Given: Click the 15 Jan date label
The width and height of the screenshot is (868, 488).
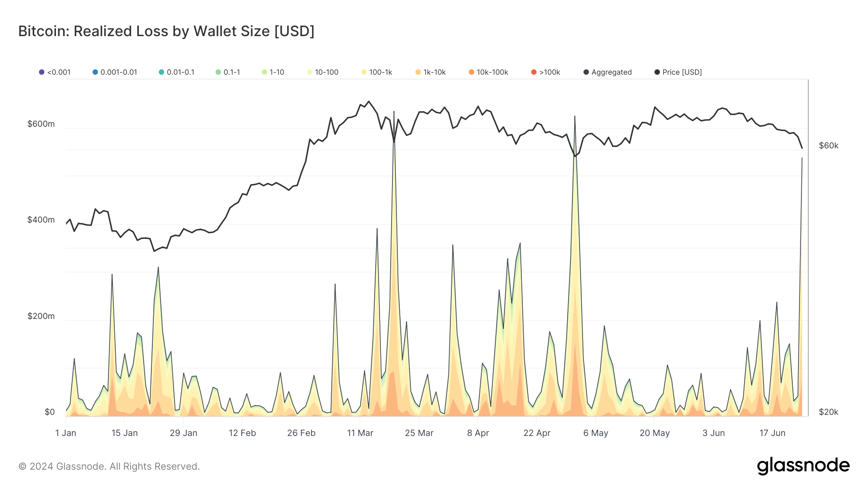Looking at the screenshot, I should (x=124, y=433).
